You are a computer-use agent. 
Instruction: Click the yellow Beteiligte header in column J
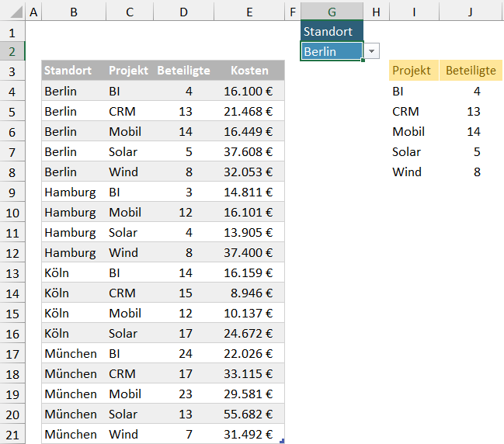(x=471, y=70)
